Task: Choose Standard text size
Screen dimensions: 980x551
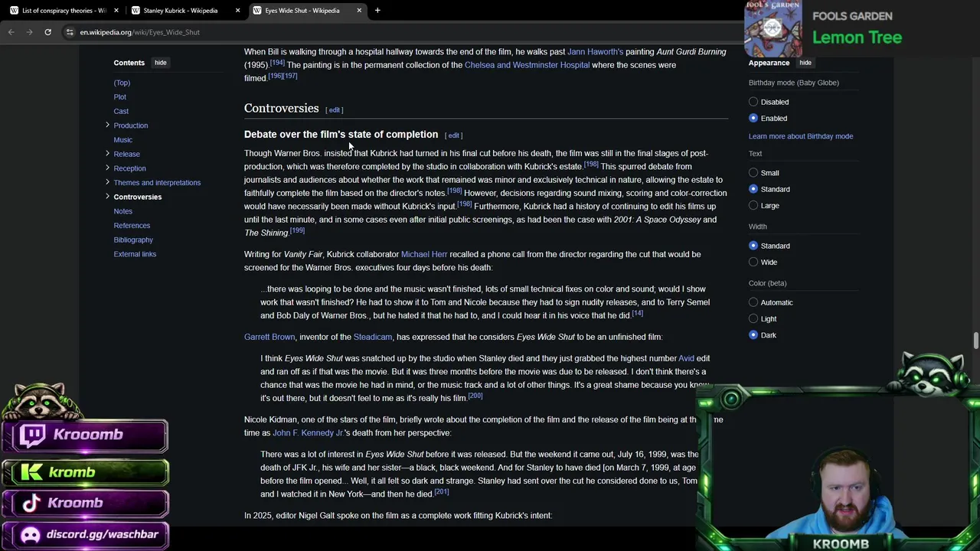Action: (x=753, y=189)
